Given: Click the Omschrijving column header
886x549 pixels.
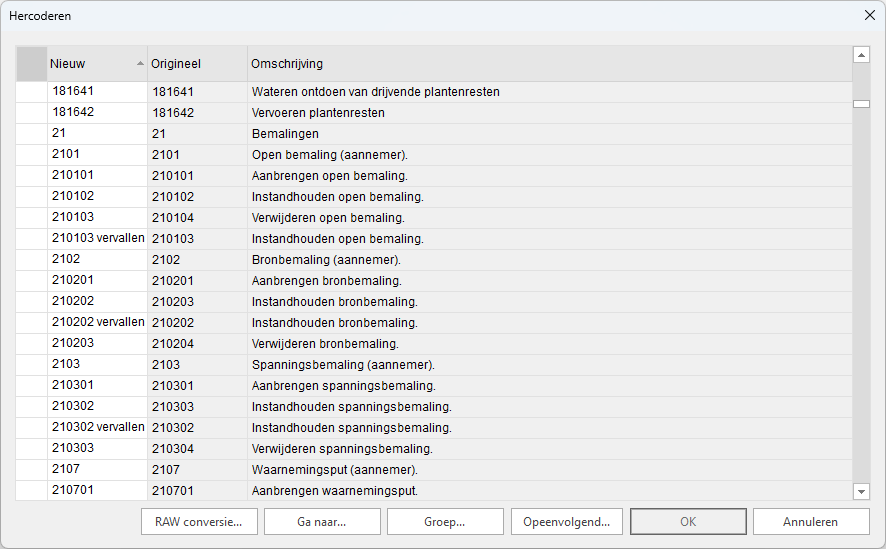Looking at the screenshot, I should coord(548,64).
